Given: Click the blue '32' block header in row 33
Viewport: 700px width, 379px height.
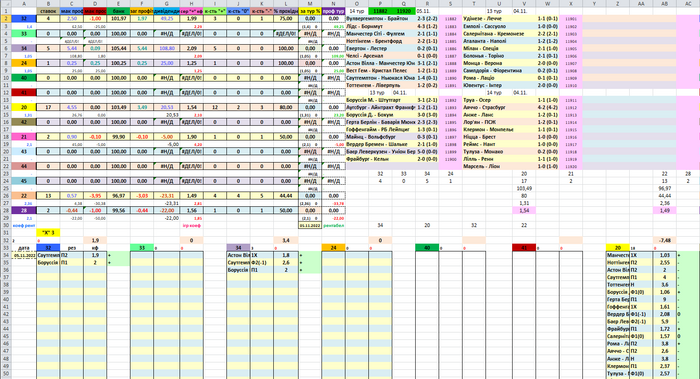Looking at the screenshot, I should click(48, 248).
